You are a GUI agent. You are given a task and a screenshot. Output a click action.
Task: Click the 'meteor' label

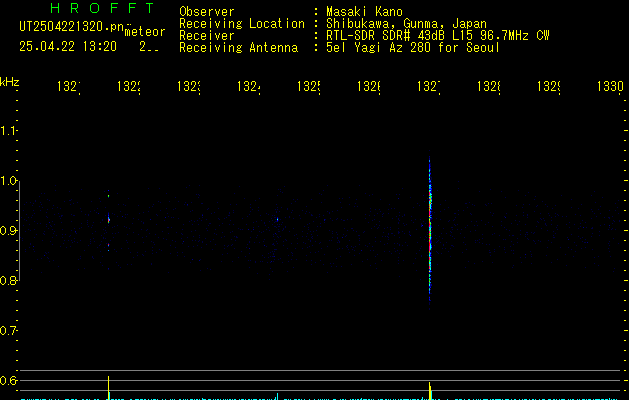point(145,32)
